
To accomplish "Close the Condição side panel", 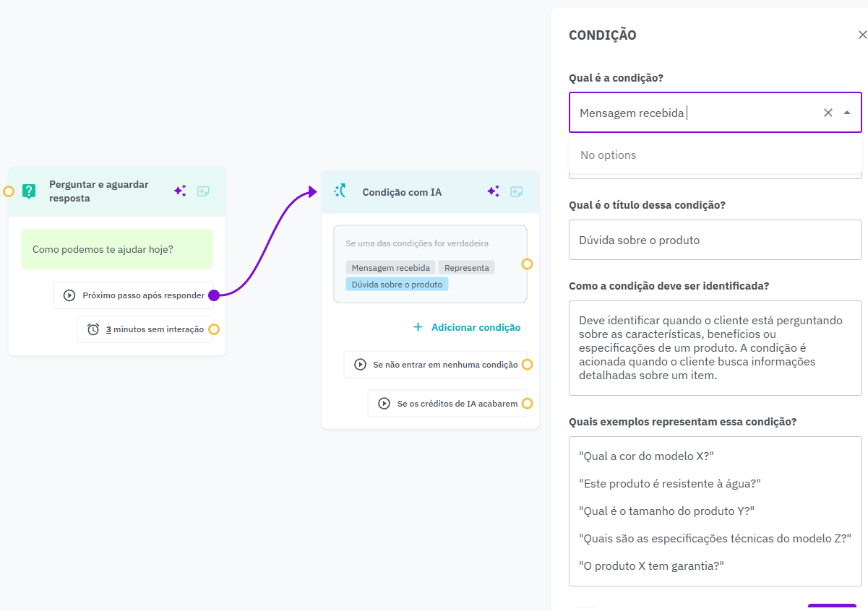I will (x=861, y=35).
